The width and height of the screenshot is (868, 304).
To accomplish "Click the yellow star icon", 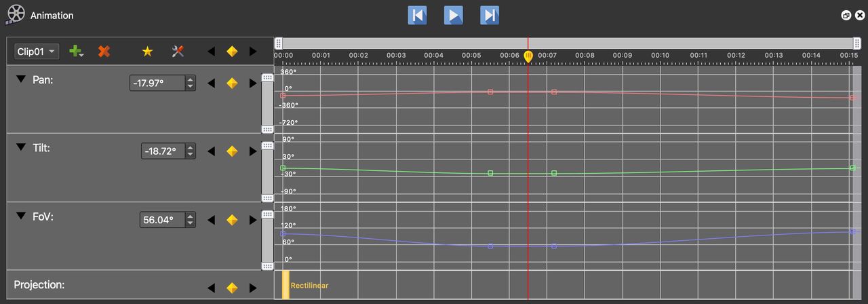I will 147,52.
